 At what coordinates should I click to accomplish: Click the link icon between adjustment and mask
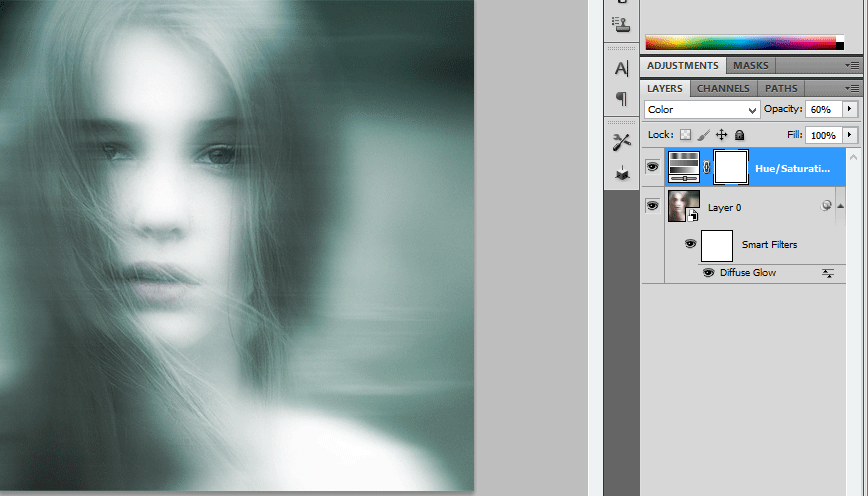tap(707, 167)
